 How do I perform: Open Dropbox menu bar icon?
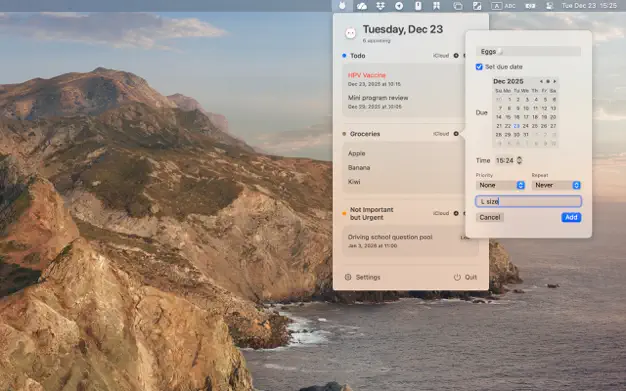click(x=380, y=6)
